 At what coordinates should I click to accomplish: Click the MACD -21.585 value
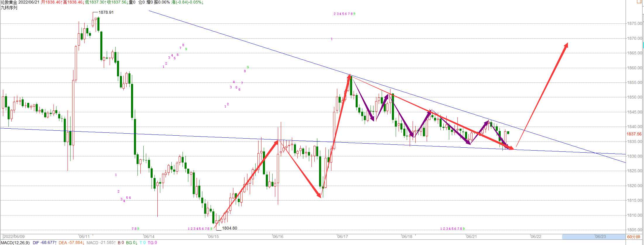tap(101, 243)
